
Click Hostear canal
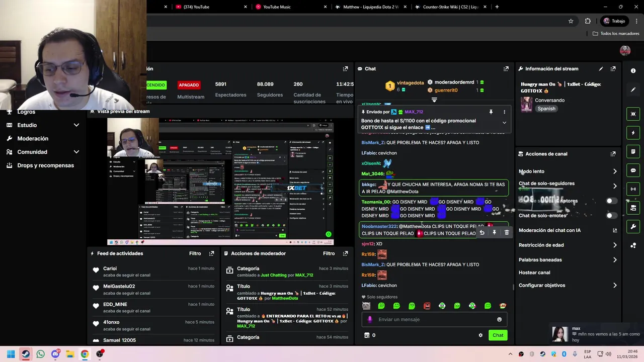534,273
